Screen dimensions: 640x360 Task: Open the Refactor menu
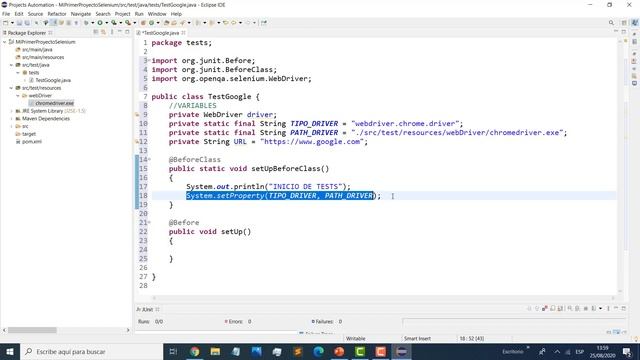click(57, 14)
